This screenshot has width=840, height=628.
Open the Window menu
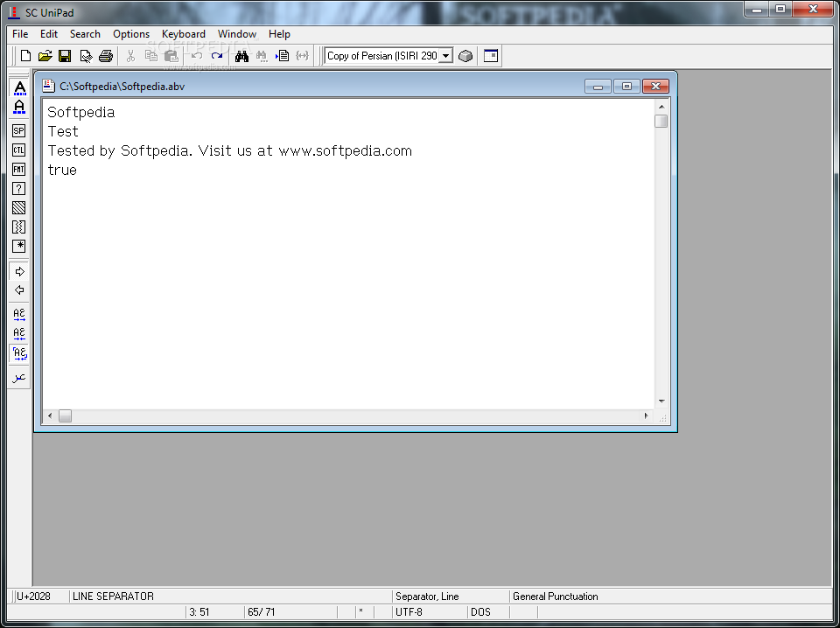(237, 34)
